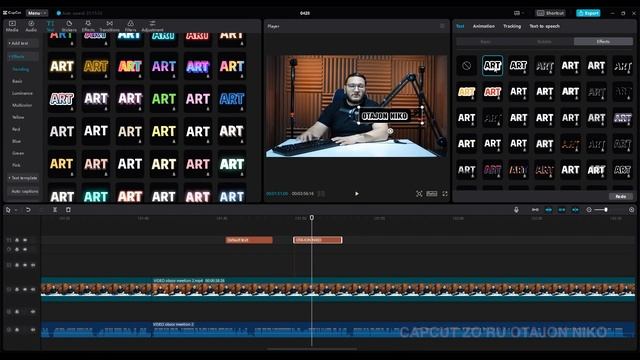640x360 pixels.
Task: Open the Media panel
Action: pos(12,26)
